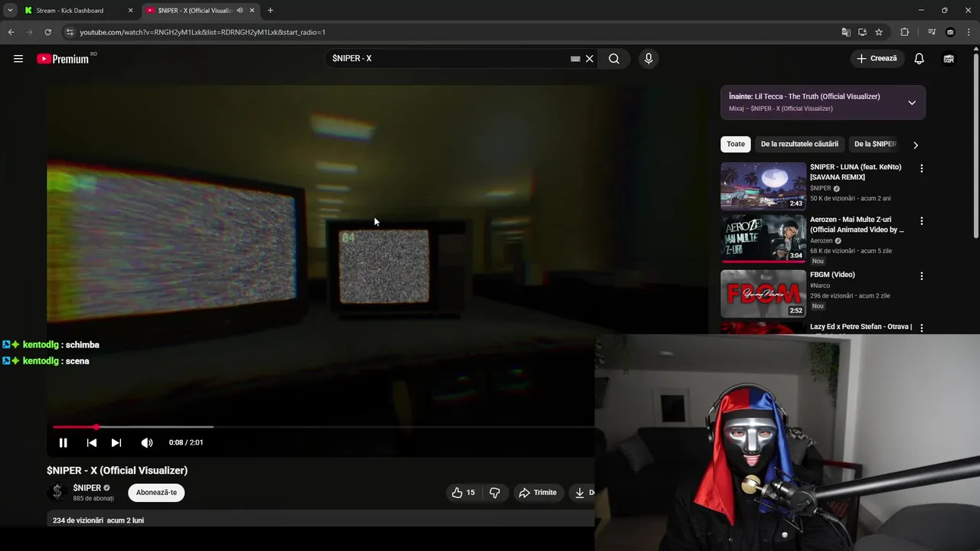Translate this page icon

[846, 32]
